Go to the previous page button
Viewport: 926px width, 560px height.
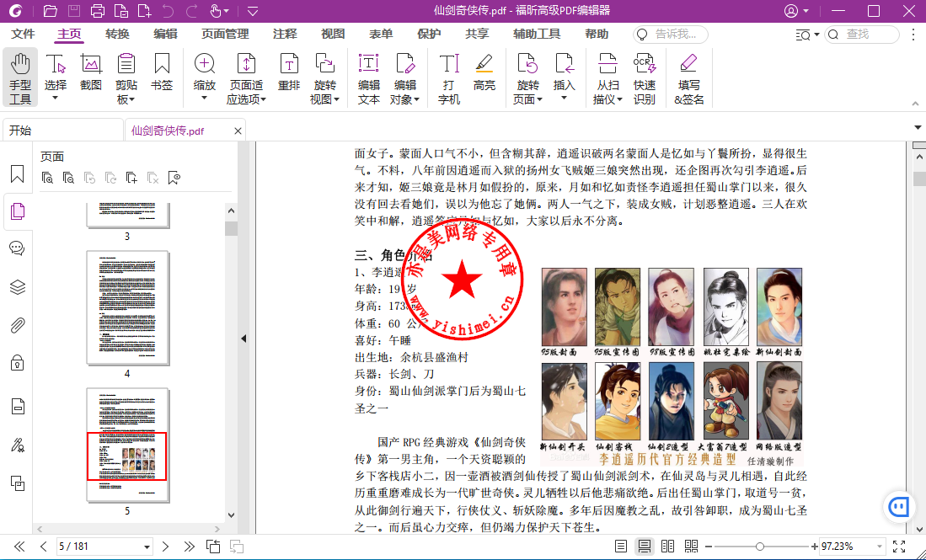[x=43, y=547]
